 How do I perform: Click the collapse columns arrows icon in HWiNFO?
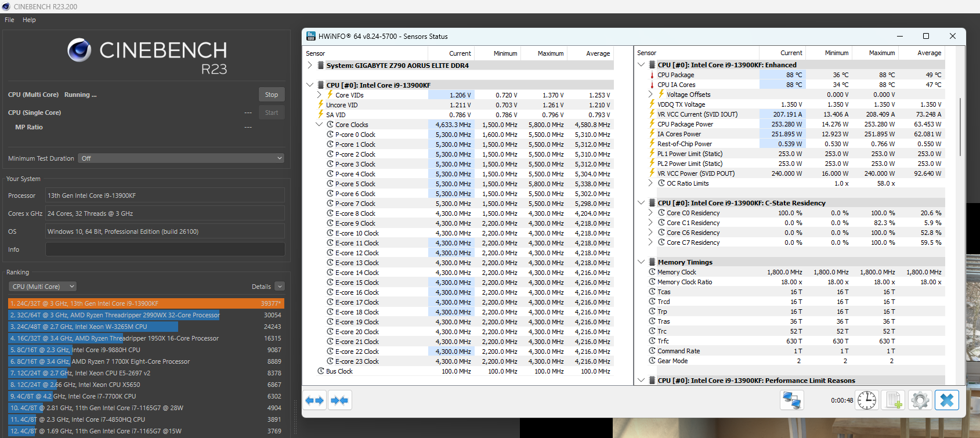[x=339, y=400]
